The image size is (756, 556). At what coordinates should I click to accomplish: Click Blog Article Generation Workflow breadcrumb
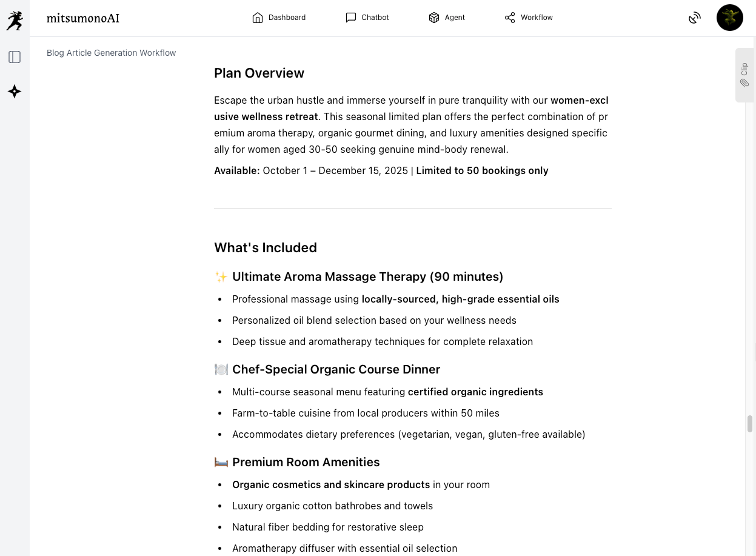(x=111, y=53)
